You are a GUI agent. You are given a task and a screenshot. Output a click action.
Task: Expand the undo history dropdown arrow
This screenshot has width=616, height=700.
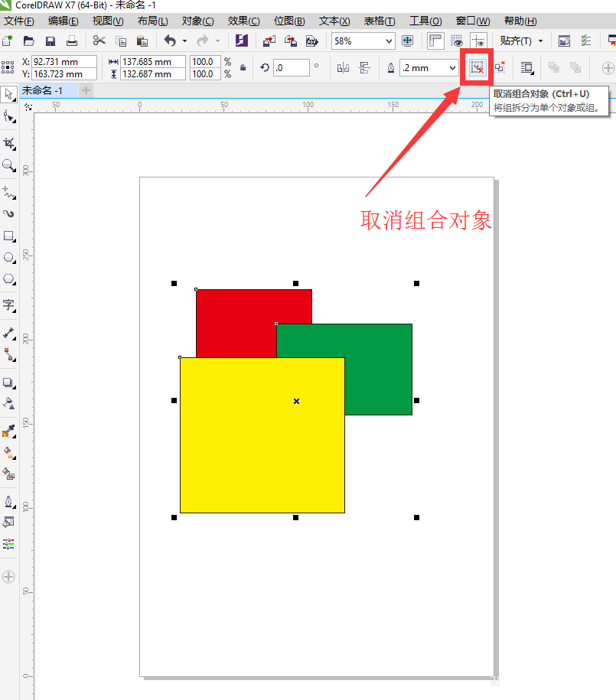click(x=184, y=41)
